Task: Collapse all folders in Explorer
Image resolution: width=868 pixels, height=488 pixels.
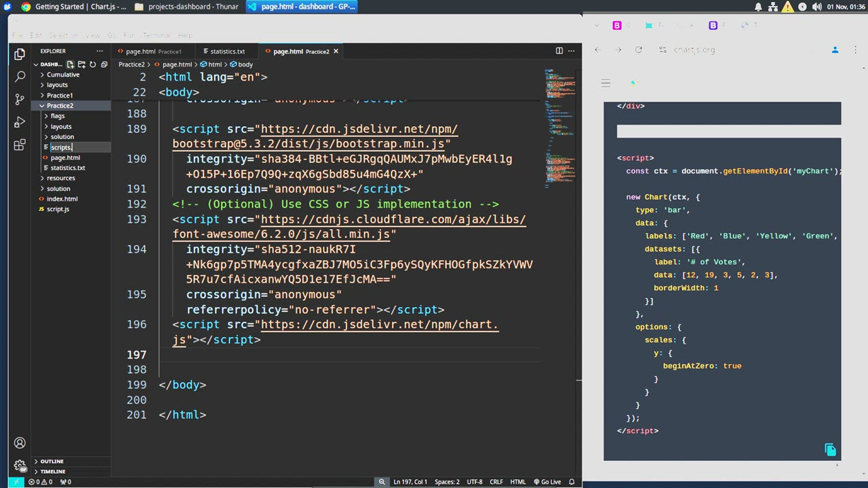Action: 104,64
